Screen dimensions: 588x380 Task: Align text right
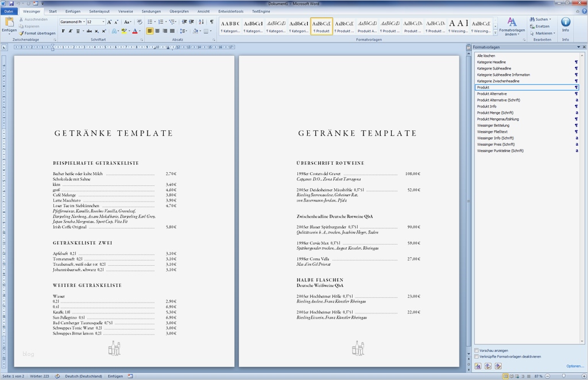[165, 31]
